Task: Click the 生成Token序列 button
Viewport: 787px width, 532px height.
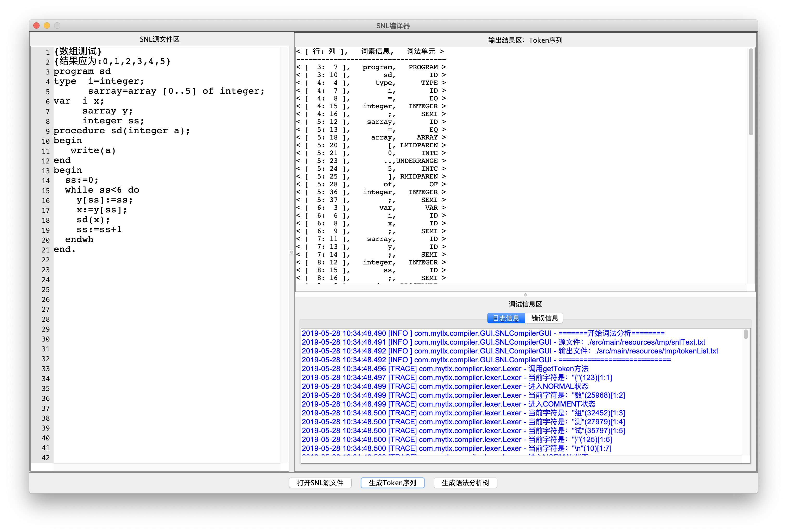Action: (392, 483)
